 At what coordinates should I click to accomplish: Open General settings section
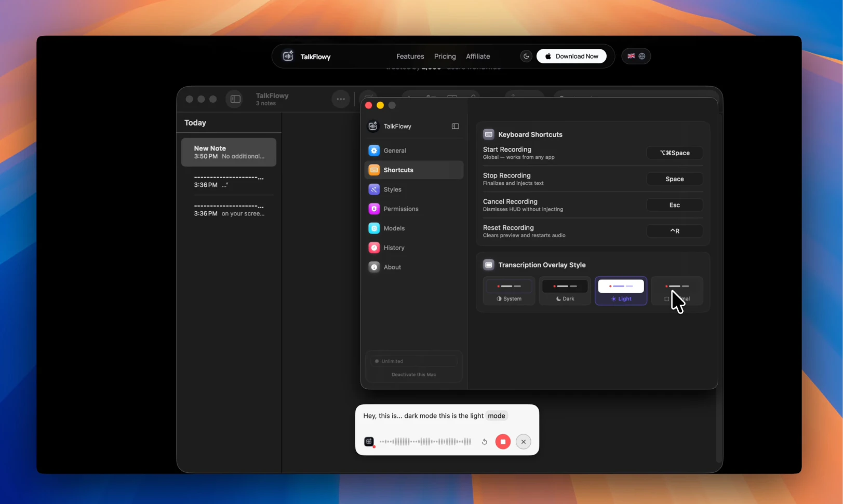pos(414,151)
